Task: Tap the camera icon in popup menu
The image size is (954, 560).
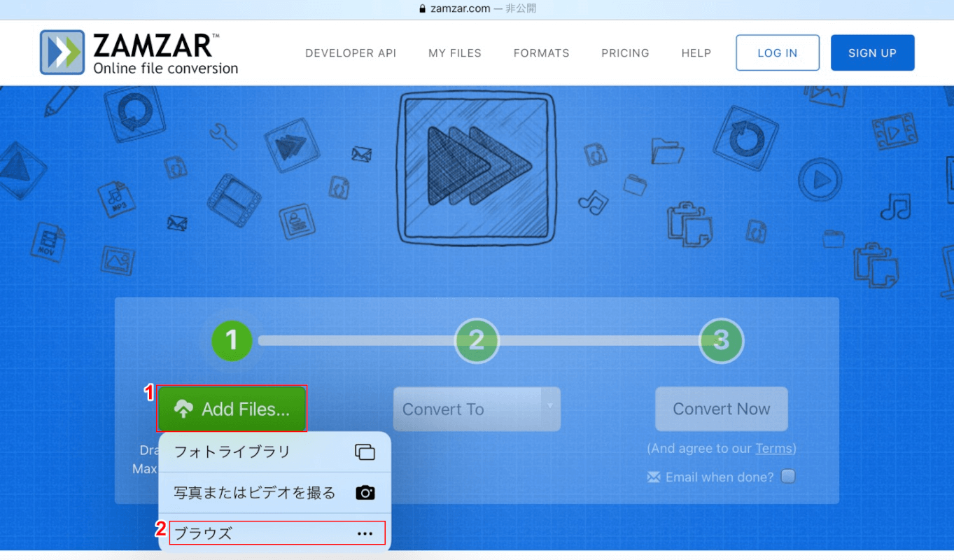Action: [x=365, y=493]
